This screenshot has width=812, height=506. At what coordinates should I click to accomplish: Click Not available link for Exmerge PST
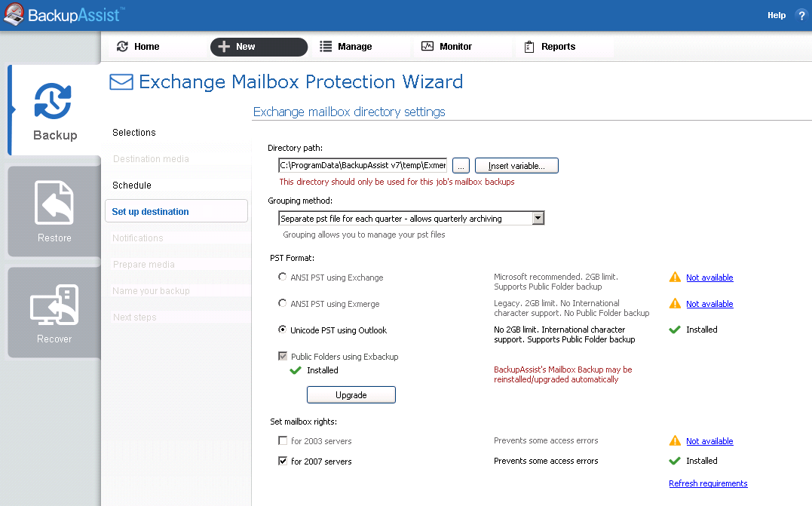[709, 304]
